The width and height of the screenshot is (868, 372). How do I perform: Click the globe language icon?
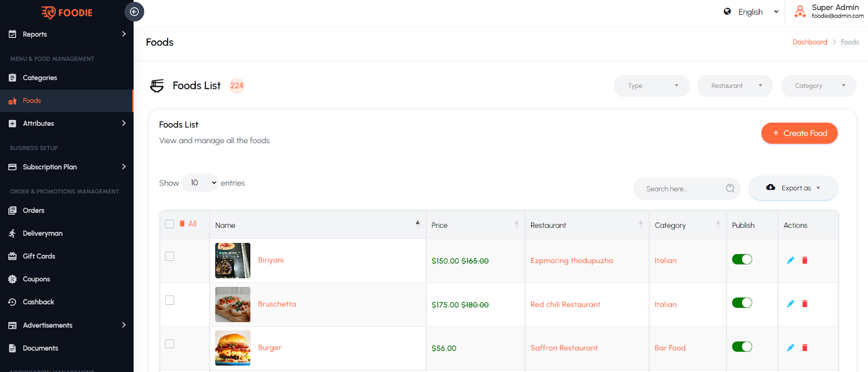click(727, 11)
